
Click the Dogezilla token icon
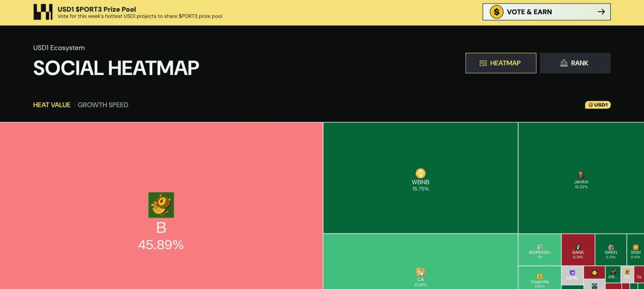point(540,276)
